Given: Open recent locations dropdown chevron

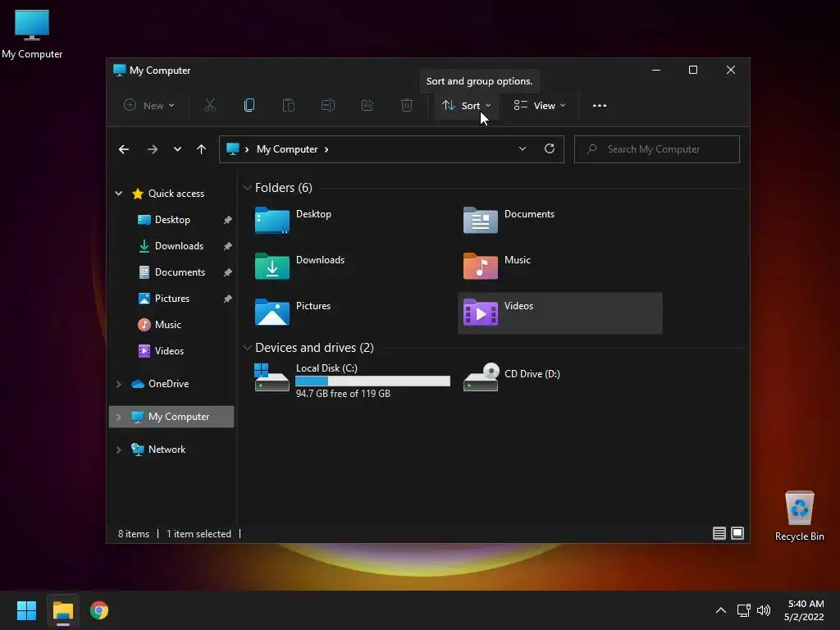Looking at the screenshot, I should [x=177, y=149].
